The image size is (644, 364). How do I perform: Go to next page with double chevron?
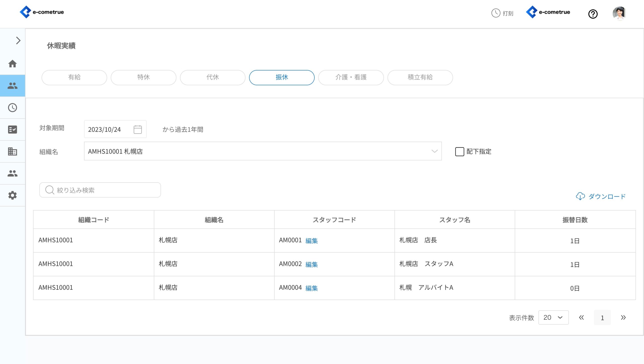tap(623, 317)
